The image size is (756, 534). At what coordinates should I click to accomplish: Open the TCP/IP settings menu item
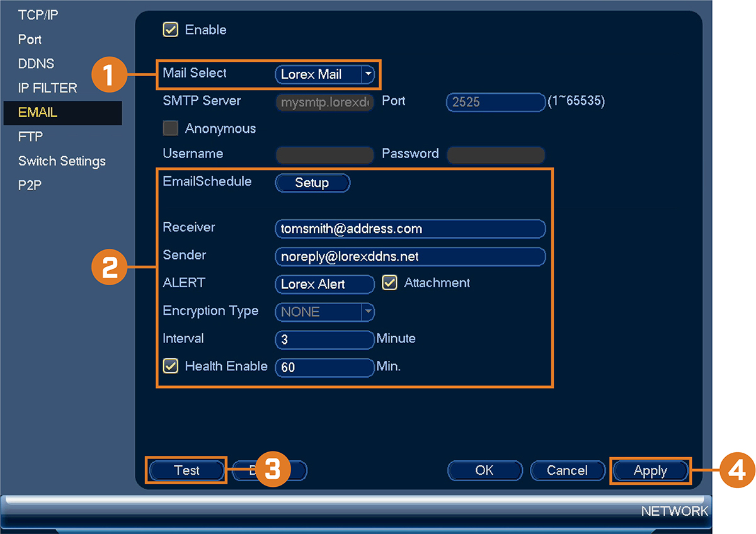38,15
